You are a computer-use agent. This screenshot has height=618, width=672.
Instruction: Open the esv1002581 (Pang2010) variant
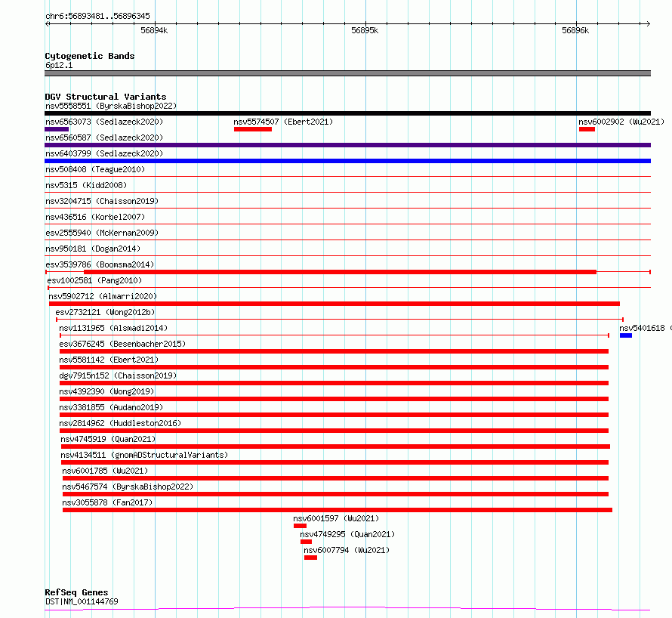[x=94, y=280]
